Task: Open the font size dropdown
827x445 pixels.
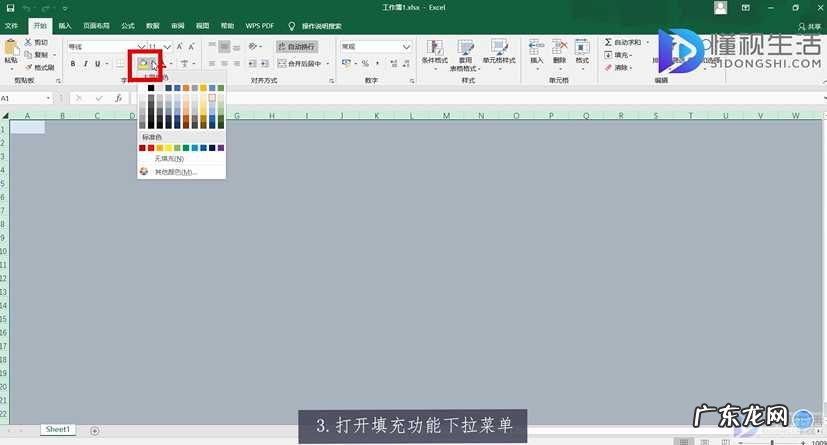Action: tap(167, 47)
